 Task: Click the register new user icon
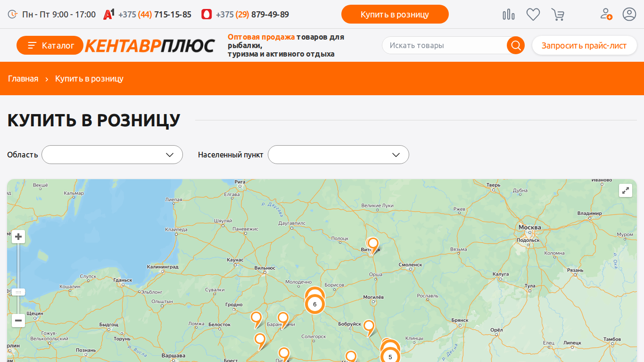606,14
